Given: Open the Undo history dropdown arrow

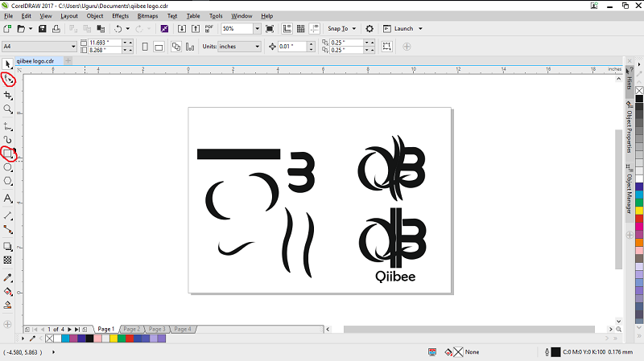Looking at the screenshot, I should 128,29.
